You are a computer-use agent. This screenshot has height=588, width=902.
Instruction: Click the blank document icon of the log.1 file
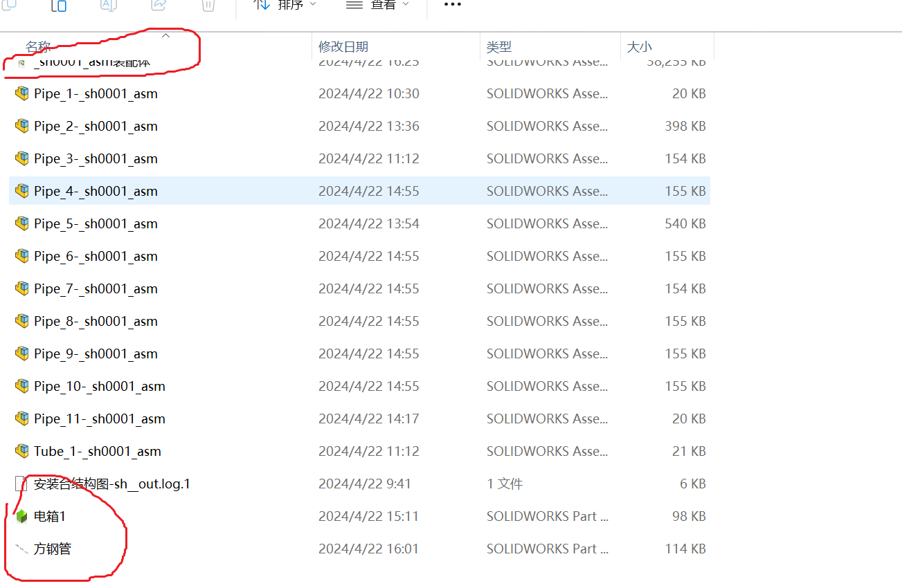tap(21, 484)
